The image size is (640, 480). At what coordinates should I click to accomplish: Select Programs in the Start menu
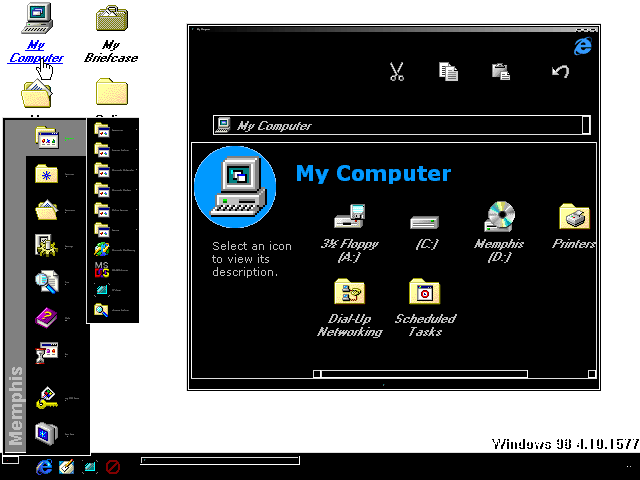click(x=56, y=138)
